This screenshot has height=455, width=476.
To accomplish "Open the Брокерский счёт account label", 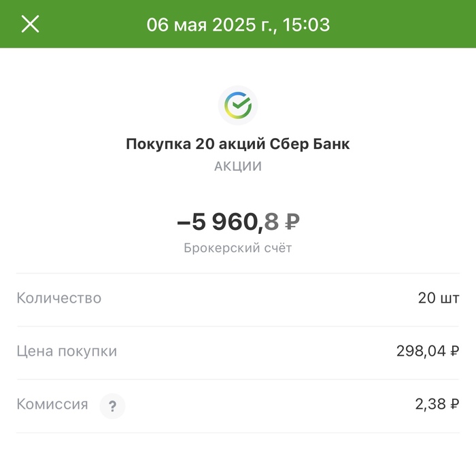I will pos(238,248).
